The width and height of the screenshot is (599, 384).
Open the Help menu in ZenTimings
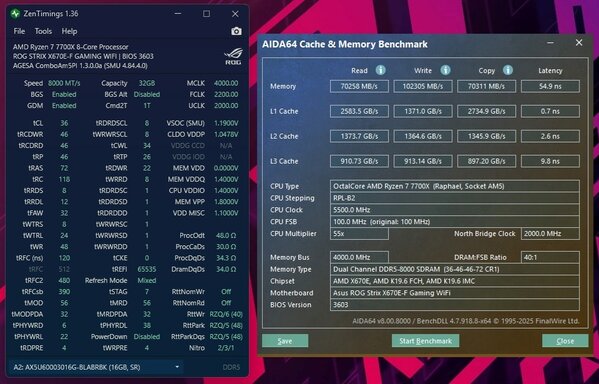click(x=69, y=31)
